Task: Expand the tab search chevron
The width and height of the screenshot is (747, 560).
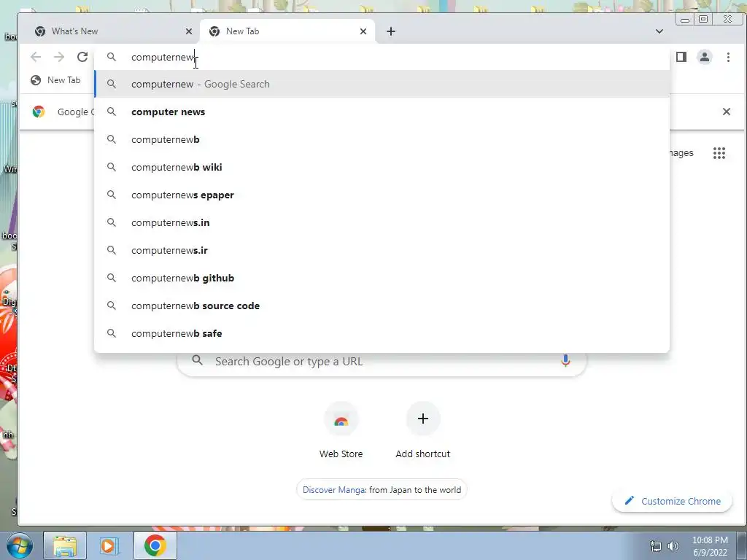Action: click(x=659, y=31)
